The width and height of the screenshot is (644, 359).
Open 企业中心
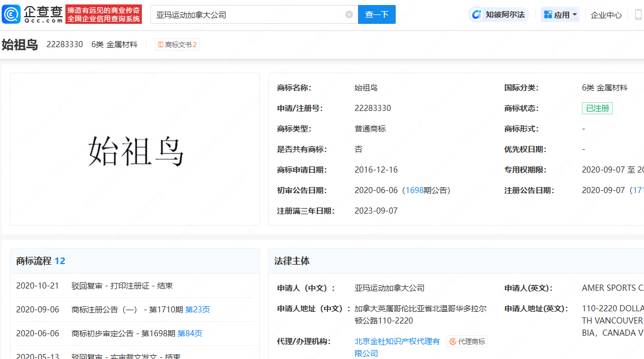[x=606, y=15]
